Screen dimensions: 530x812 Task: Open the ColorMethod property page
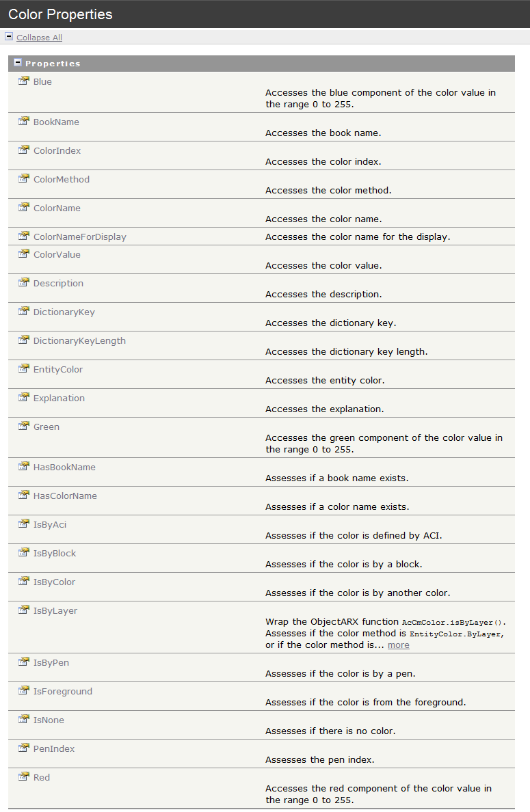pyautogui.click(x=62, y=179)
